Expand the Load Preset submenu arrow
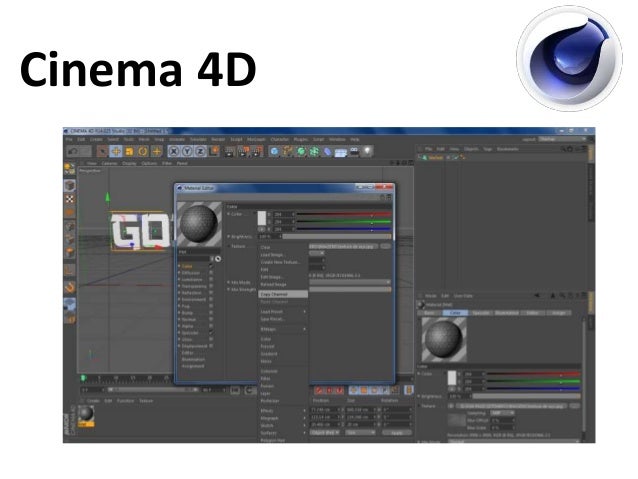This screenshot has height=479, width=638. pyautogui.click(x=304, y=312)
